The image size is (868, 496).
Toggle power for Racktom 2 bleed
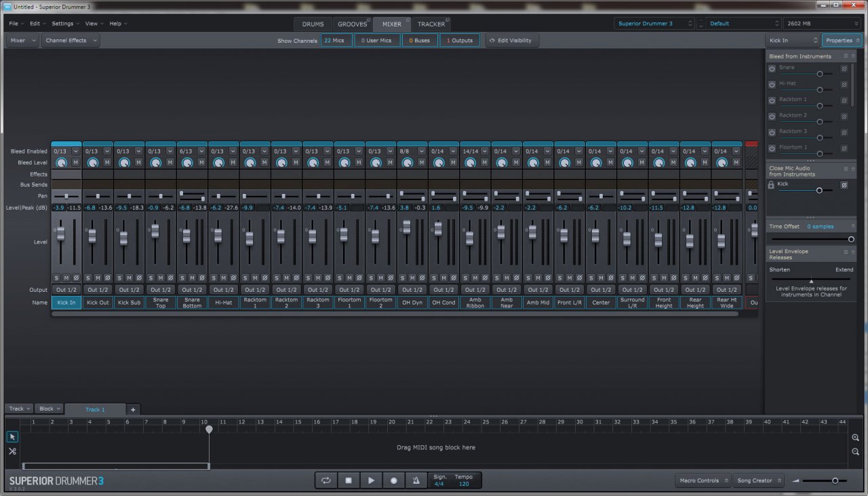(x=772, y=116)
